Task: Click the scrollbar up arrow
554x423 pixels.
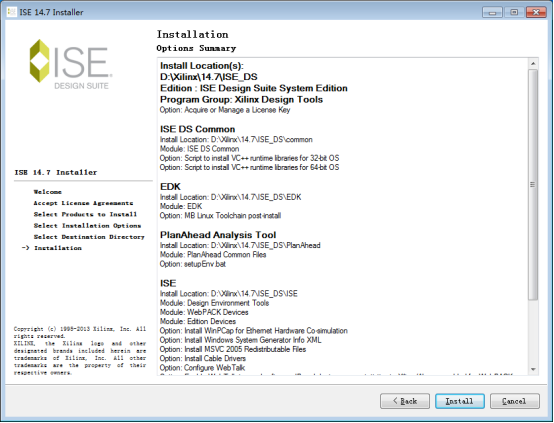Action: click(x=533, y=64)
